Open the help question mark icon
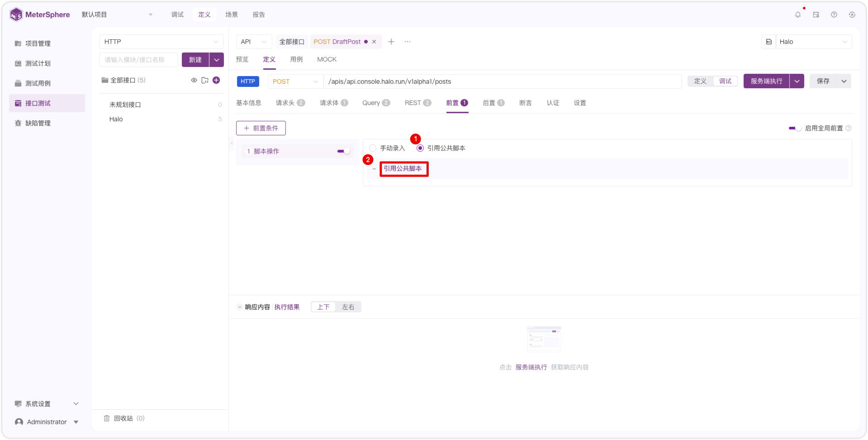The image size is (868, 440). 834,14
